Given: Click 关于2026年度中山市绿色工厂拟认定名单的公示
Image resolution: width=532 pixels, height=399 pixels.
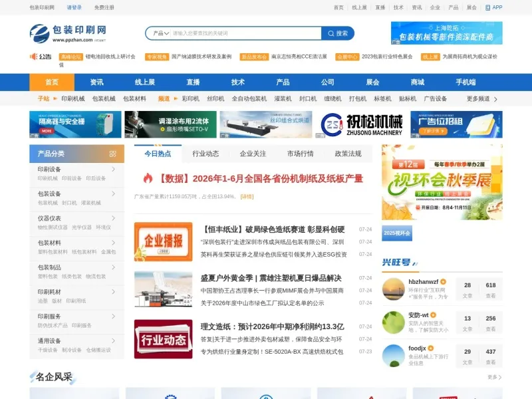Looking at the screenshot, I should tap(262, 303).
